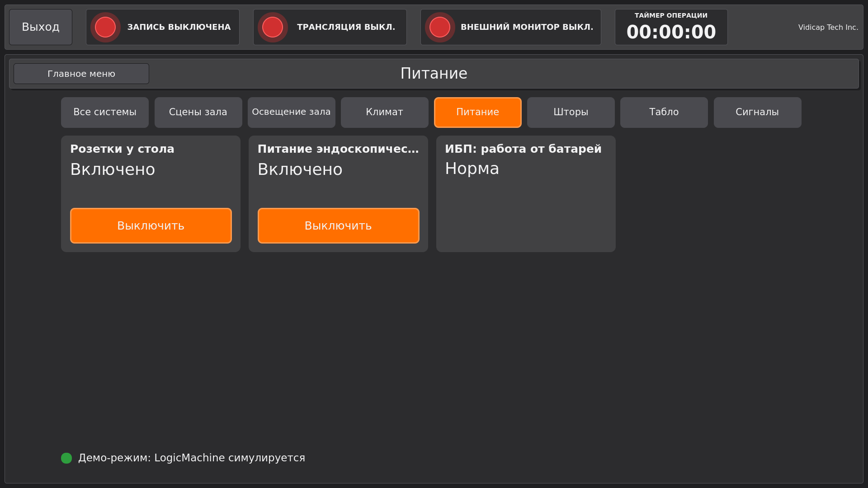Click the ТАЙМЕР ОПЕРАЦИИ label
This screenshot has width=868, height=488.
671,15
